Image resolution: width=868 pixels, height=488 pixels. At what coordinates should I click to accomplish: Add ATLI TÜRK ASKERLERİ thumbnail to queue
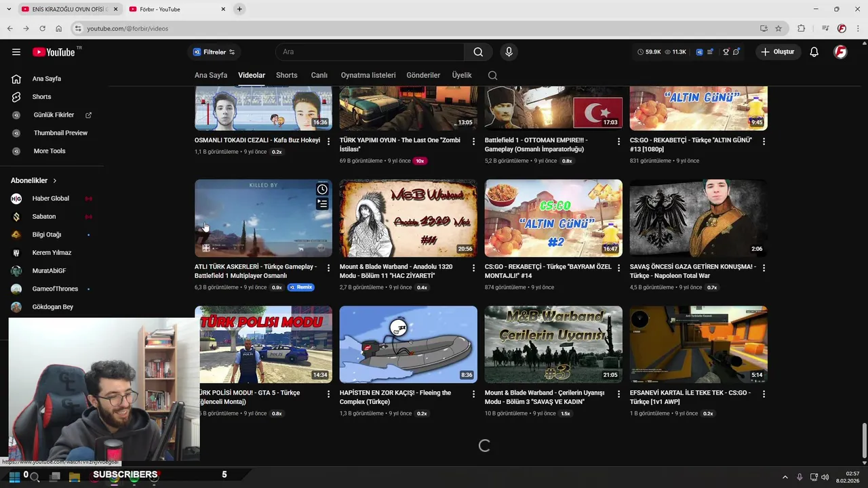322,203
